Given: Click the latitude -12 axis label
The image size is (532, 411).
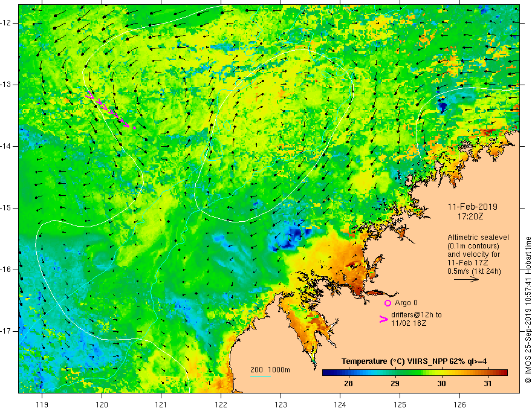Looking at the screenshot, I should tap(6, 23).
